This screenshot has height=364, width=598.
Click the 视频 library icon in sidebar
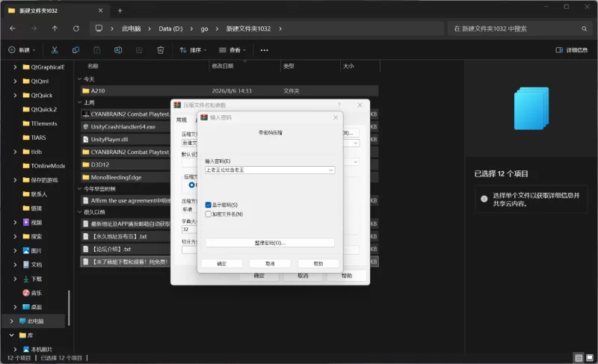coord(26,222)
